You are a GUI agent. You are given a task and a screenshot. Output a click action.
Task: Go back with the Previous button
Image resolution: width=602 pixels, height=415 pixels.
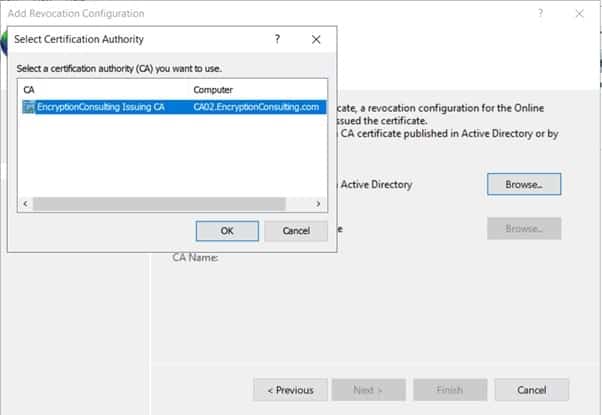click(x=290, y=390)
